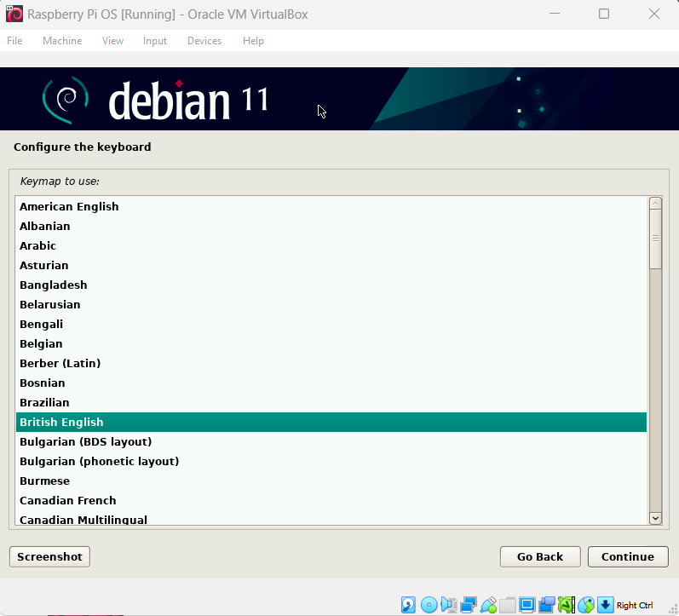This screenshot has height=616, width=679.
Task: Open the Devices menu
Action: (204, 41)
